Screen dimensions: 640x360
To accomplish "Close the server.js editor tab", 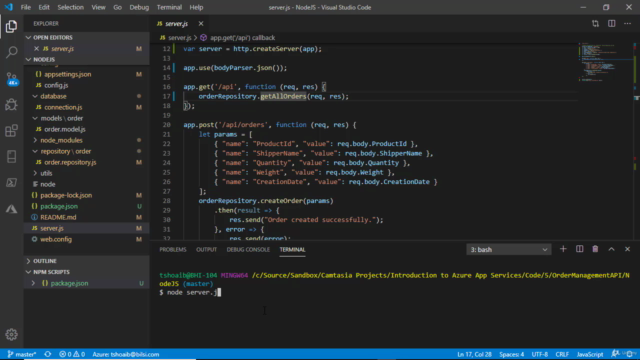I will click(201, 24).
